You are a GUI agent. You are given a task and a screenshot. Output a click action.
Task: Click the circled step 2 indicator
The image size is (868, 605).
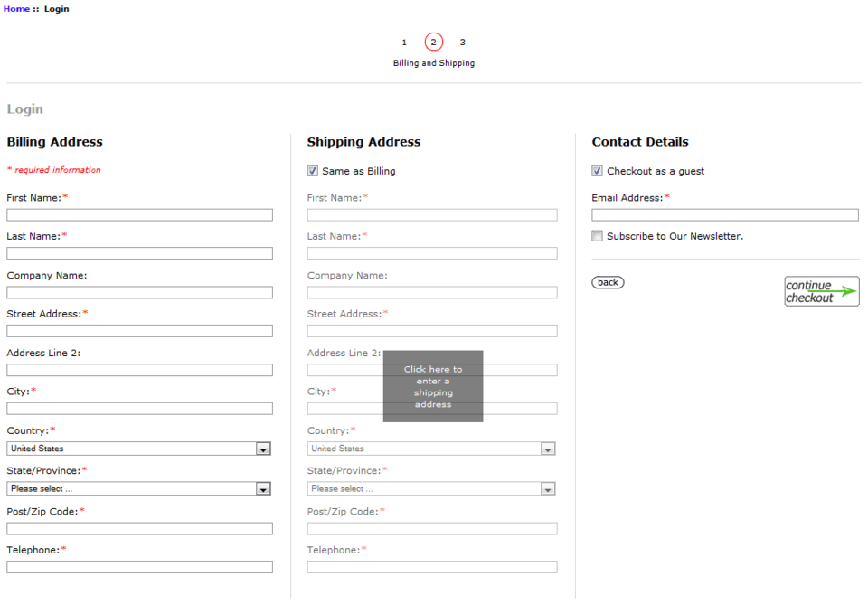coord(433,42)
